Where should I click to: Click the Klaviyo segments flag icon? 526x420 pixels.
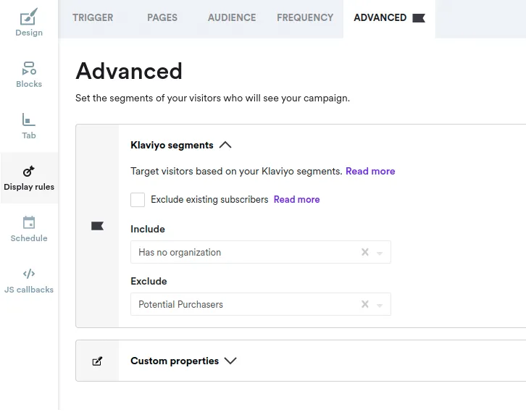pyautogui.click(x=97, y=226)
